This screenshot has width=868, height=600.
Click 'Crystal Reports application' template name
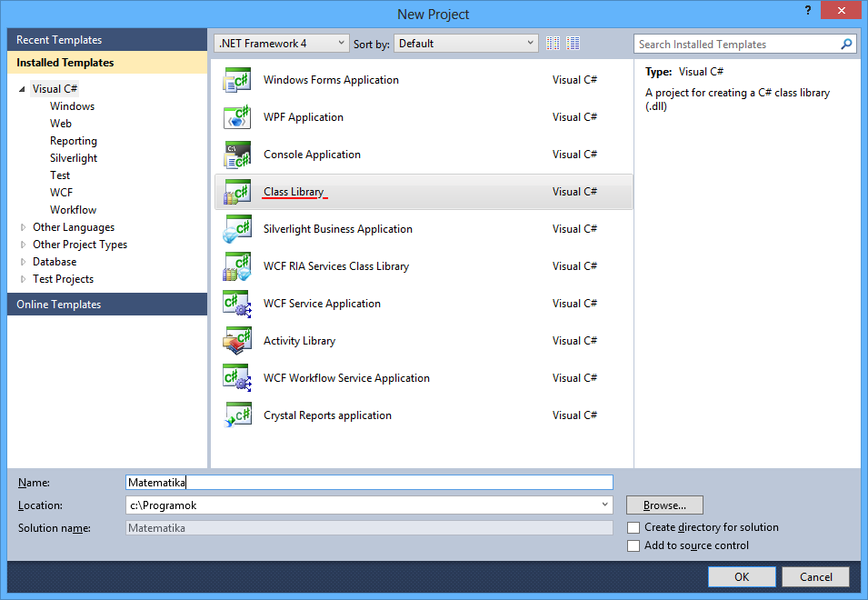pyautogui.click(x=327, y=415)
